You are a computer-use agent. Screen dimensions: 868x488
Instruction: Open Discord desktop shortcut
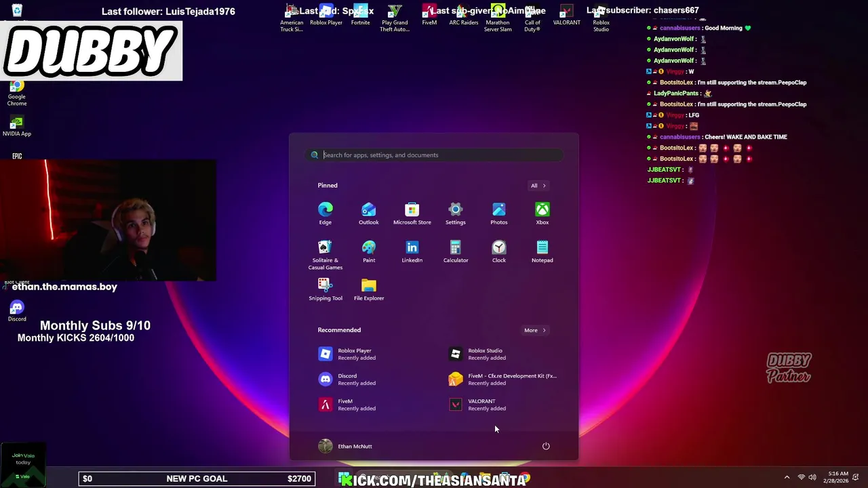coord(17,312)
